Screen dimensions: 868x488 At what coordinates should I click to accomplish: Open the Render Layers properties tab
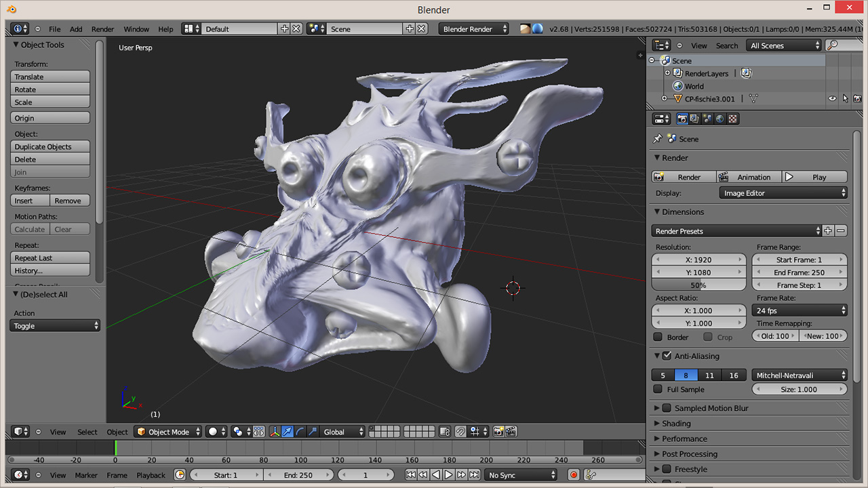(695, 119)
